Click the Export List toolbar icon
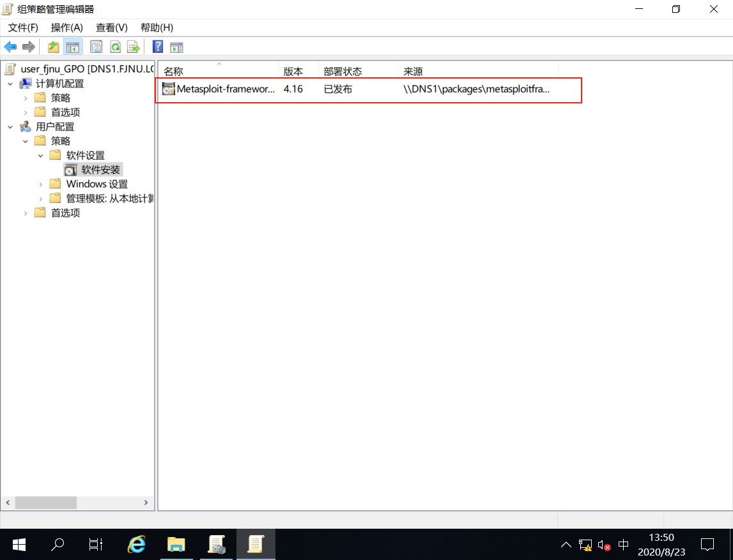The image size is (733, 560). (x=134, y=47)
